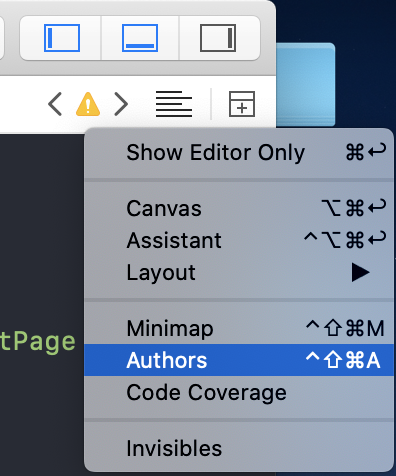Toggle the left navigator panel icon
The height and width of the screenshot is (476, 396).
[x=62, y=38]
